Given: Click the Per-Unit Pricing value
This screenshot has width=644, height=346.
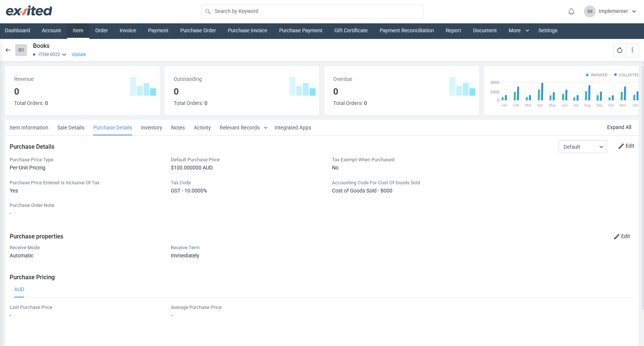Looking at the screenshot, I should (x=27, y=168).
